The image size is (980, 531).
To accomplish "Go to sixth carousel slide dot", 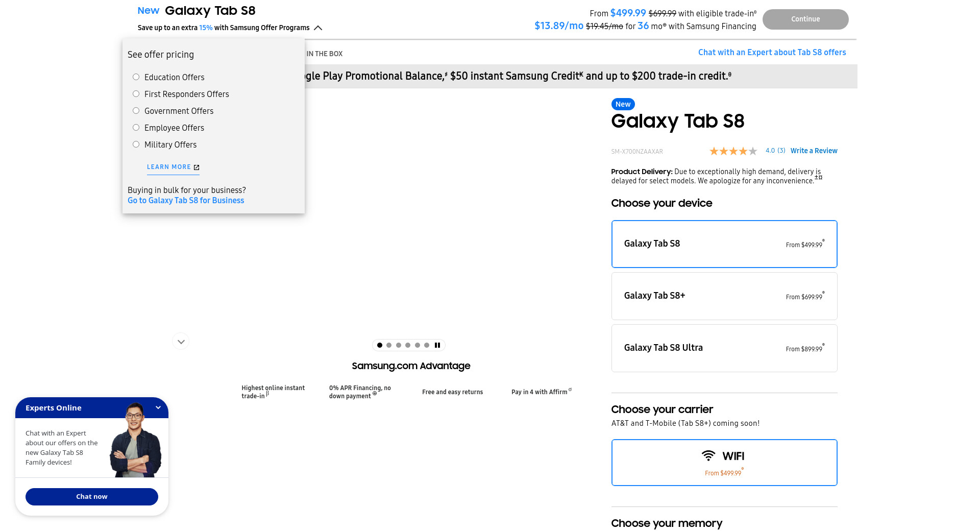I will (x=427, y=345).
